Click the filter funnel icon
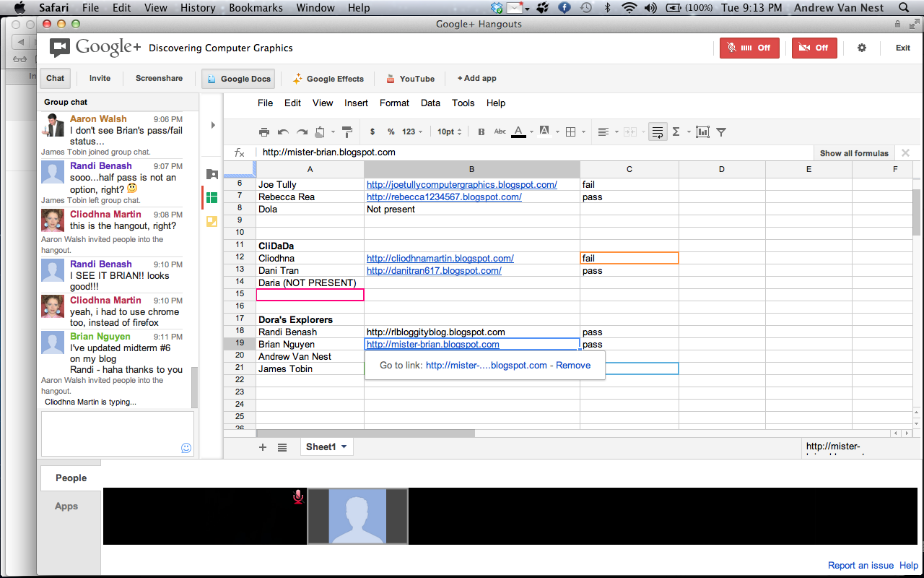 [x=720, y=131]
